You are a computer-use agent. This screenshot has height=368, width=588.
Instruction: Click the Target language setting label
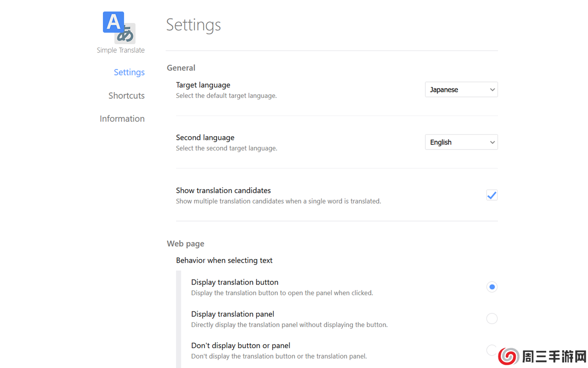[203, 85]
